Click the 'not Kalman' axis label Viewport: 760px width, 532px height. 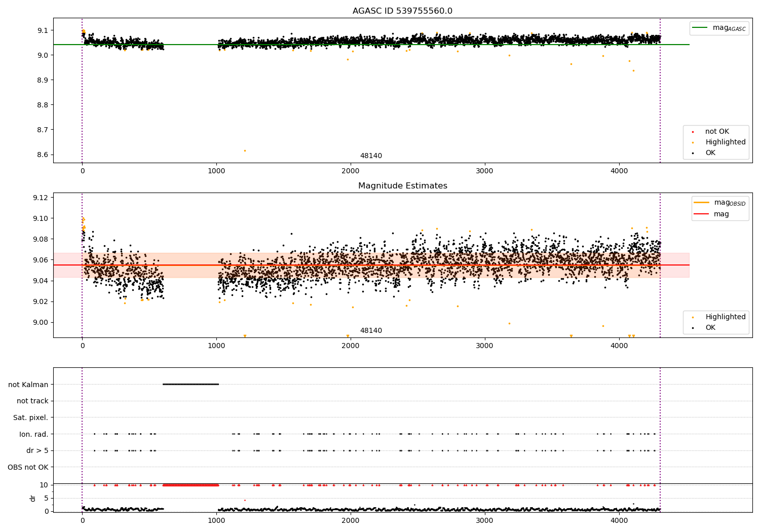28,385
